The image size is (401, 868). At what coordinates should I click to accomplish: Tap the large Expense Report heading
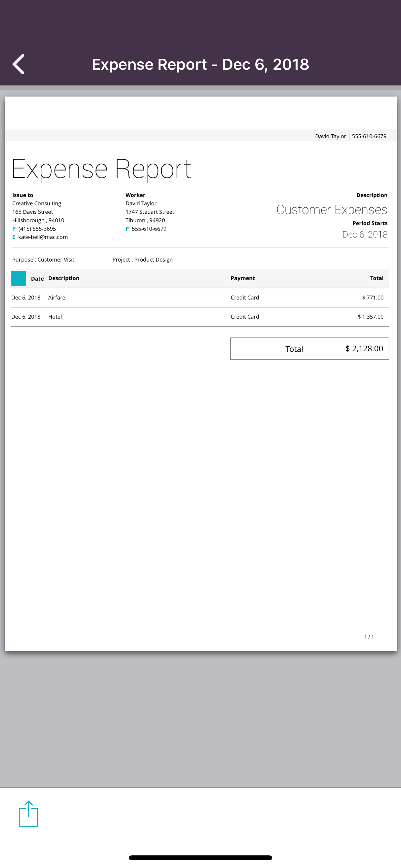(x=101, y=169)
